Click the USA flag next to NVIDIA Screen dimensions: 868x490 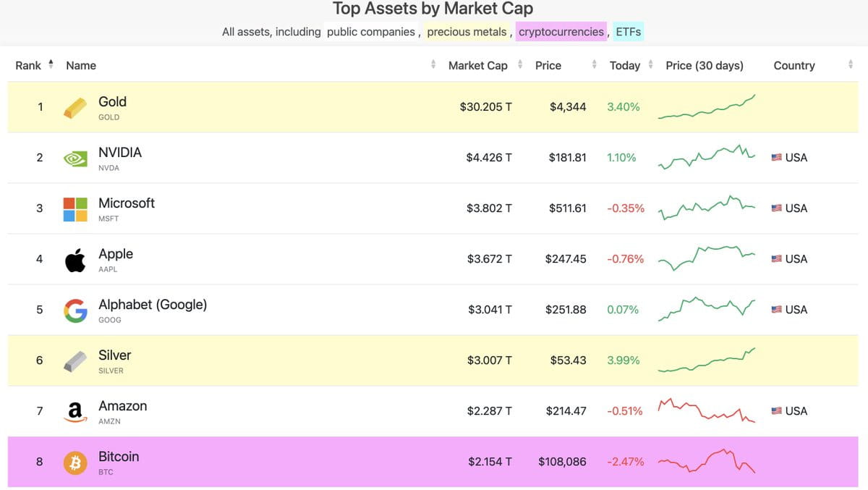(777, 158)
